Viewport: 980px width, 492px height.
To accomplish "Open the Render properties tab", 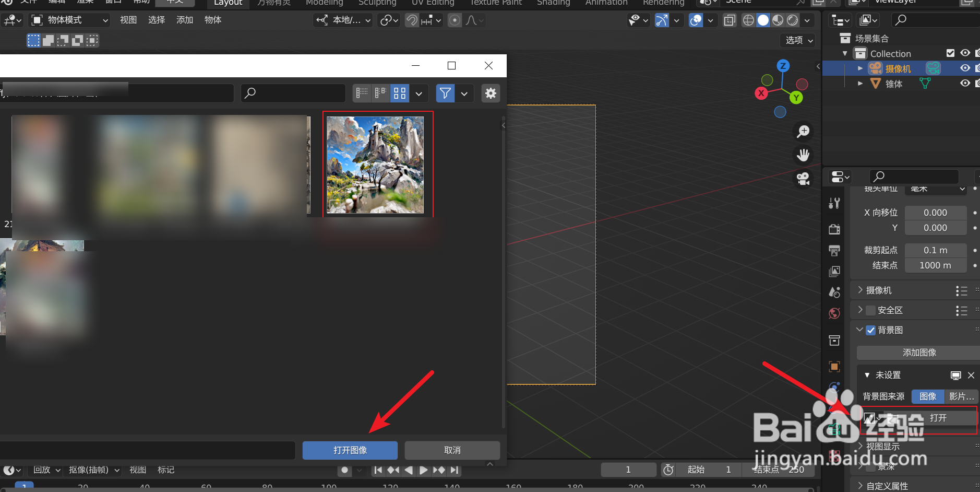I will (x=834, y=229).
